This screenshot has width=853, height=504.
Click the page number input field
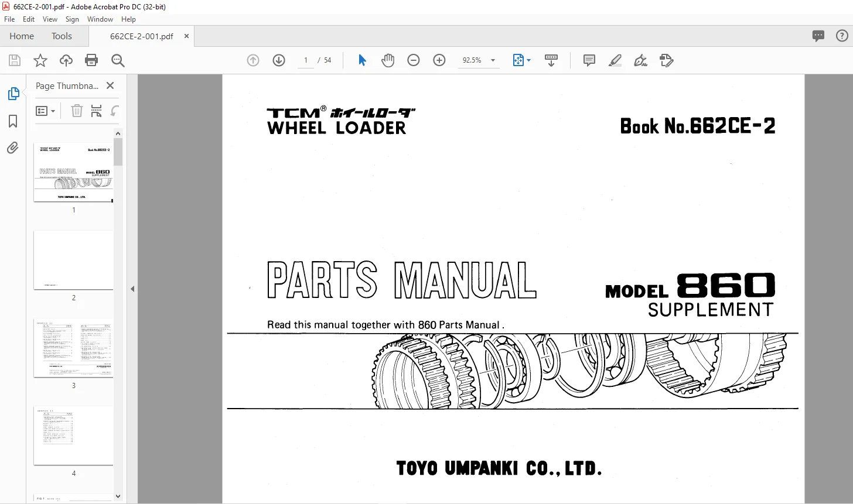(306, 60)
